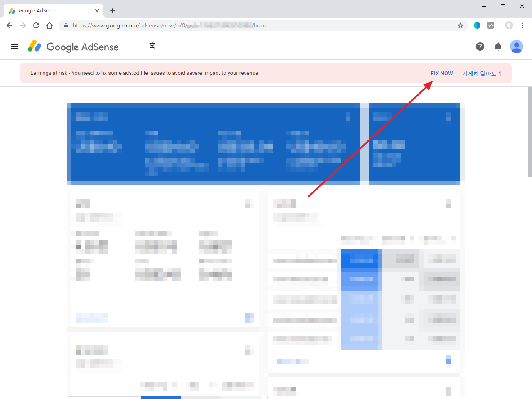
Task: Open the 자세히 알아보기 link
Action: coord(482,74)
